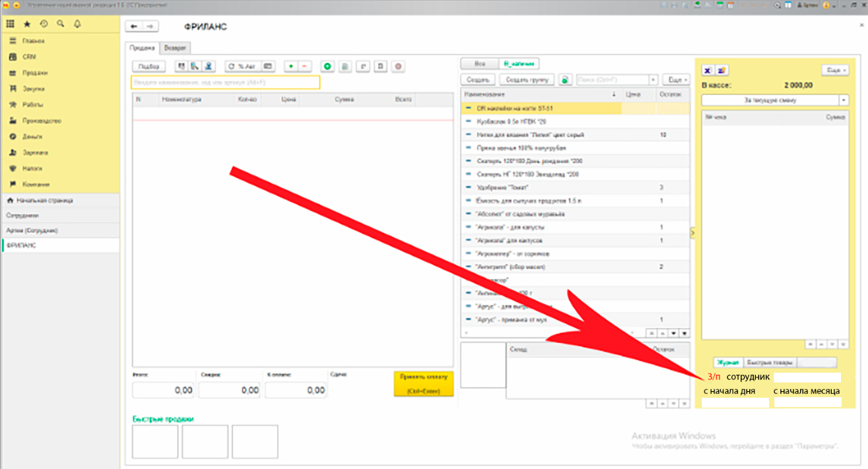Click the "Подбор" button

click(x=149, y=67)
